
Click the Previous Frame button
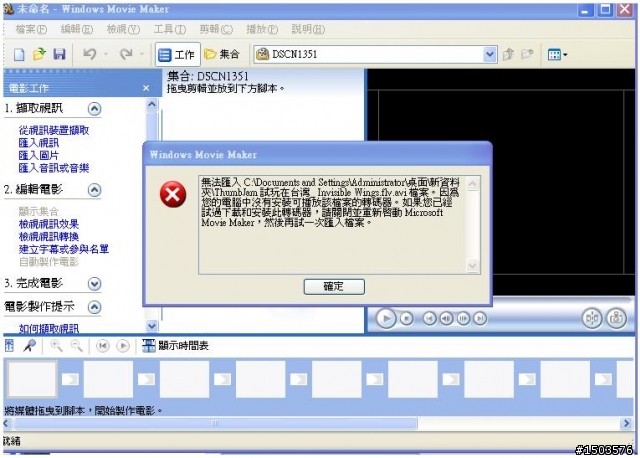coord(447,318)
